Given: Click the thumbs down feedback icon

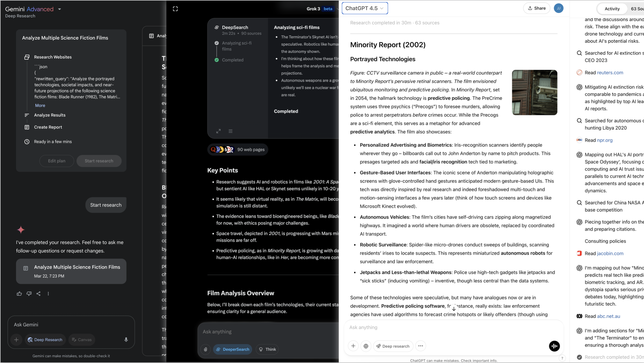Looking at the screenshot, I should (x=29, y=294).
